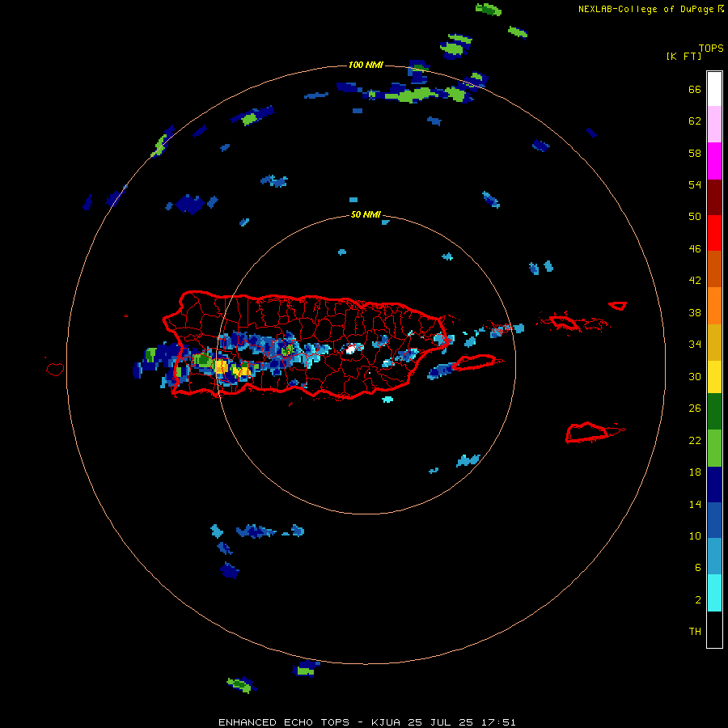Click the gold legend swatch
Viewport: 728px width, 728px height.
(714, 342)
